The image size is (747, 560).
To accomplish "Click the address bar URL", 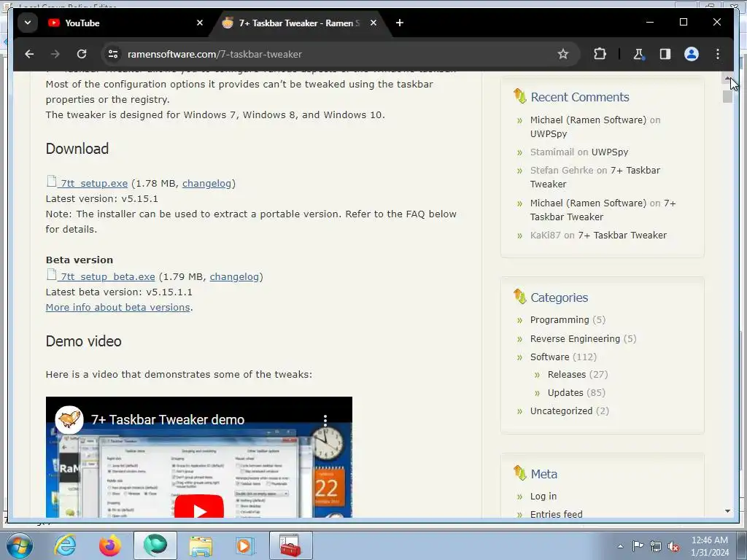I will [x=214, y=54].
